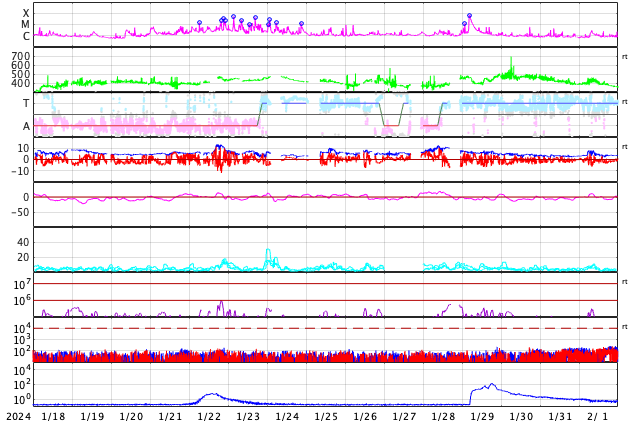Click the C flare class axis label
Screen dimensions: 634x424
click(x=26, y=36)
